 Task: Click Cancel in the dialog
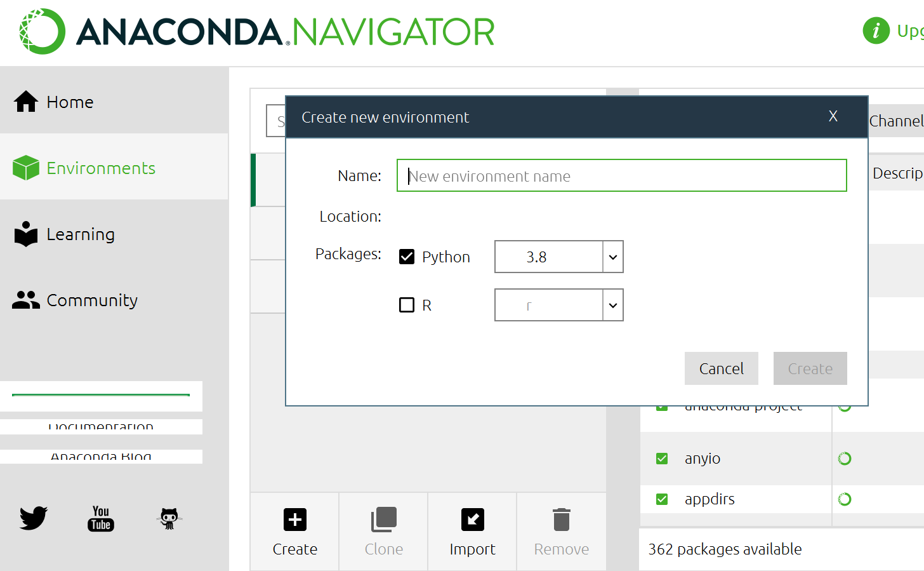click(x=722, y=368)
